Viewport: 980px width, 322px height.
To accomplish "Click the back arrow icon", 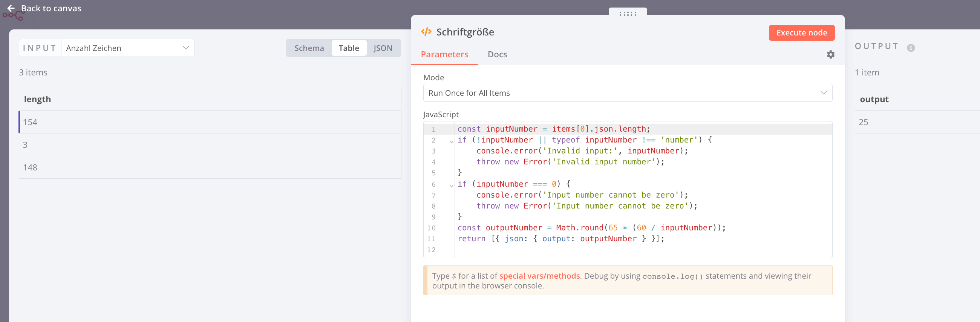I will tap(11, 8).
